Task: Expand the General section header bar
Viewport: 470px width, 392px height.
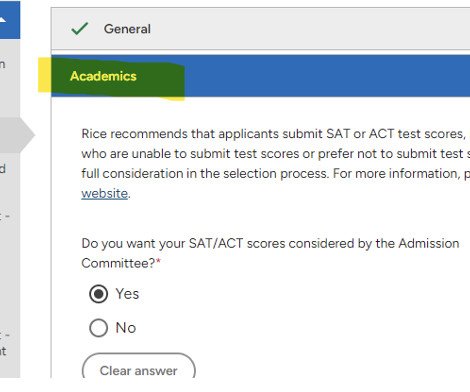Action: pos(261,29)
